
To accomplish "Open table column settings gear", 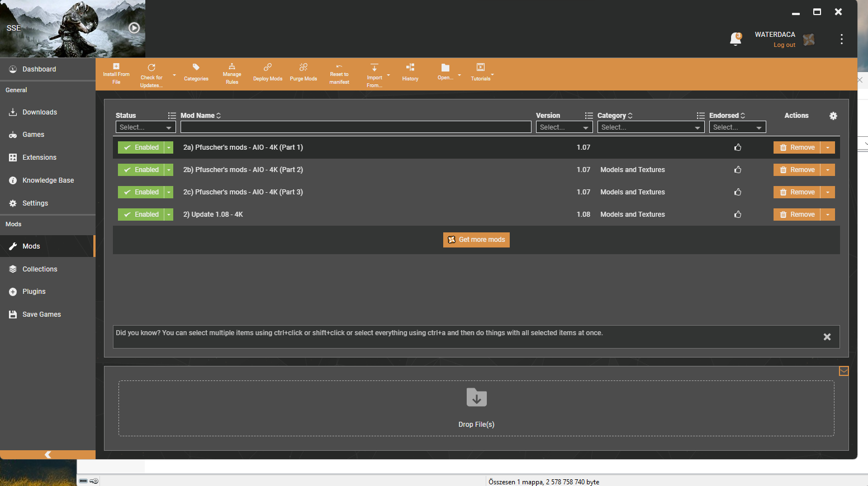I will pos(833,116).
